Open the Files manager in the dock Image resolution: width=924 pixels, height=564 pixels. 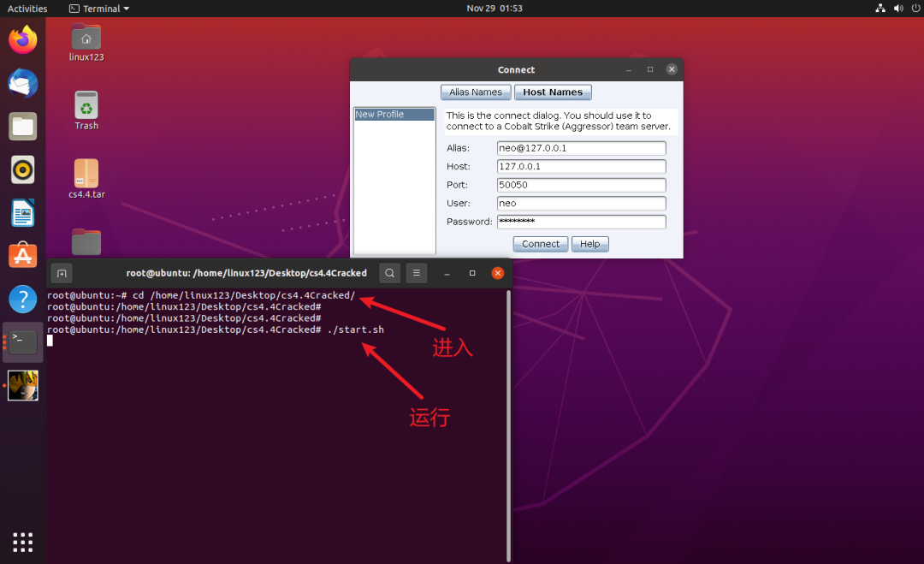[x=22, y=126]
